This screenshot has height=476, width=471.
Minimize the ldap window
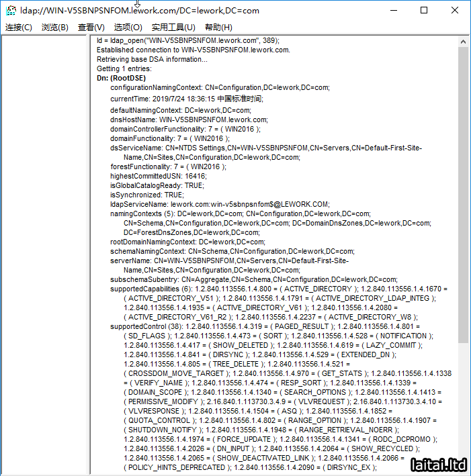point(393,11)
